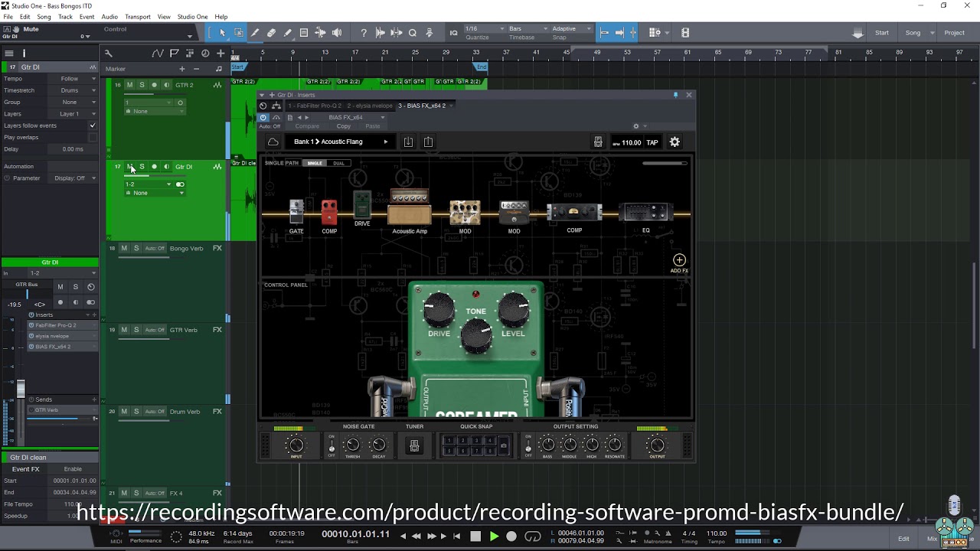
Task: Click the ADD FX plus button
Action: (x=679, y=260)
